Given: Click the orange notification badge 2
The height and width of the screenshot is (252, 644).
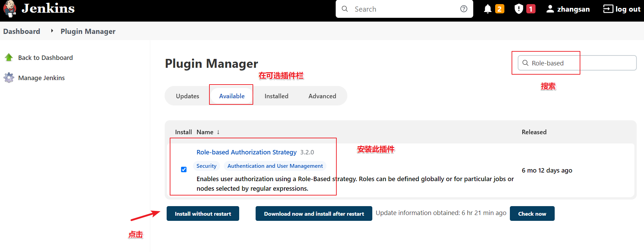Looking at the screenshot, I should pos(500,9).
